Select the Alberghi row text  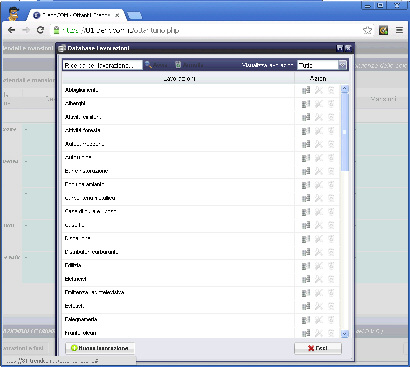pyautogui.click(x=75, y=103)
